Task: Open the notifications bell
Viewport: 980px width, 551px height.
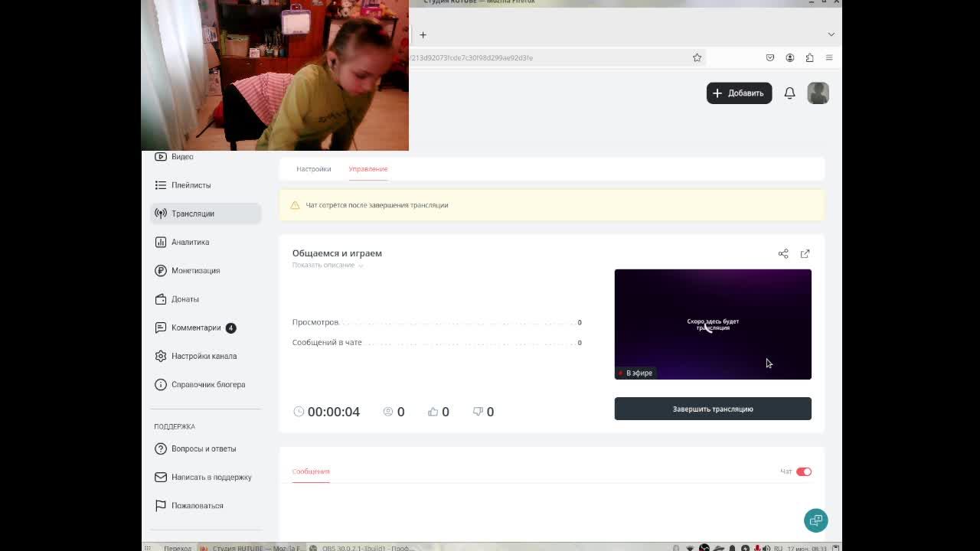Action: [789, 93]
